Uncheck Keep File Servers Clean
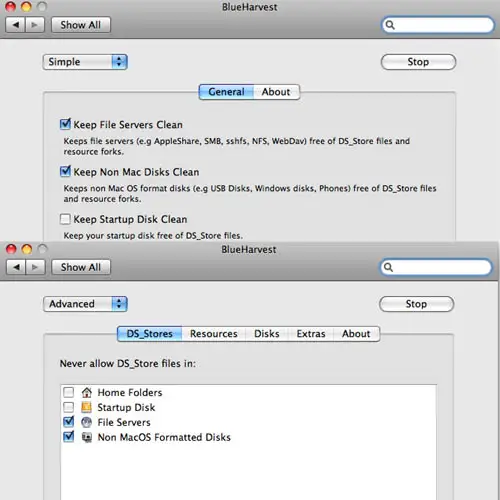 tap(65, 124)
